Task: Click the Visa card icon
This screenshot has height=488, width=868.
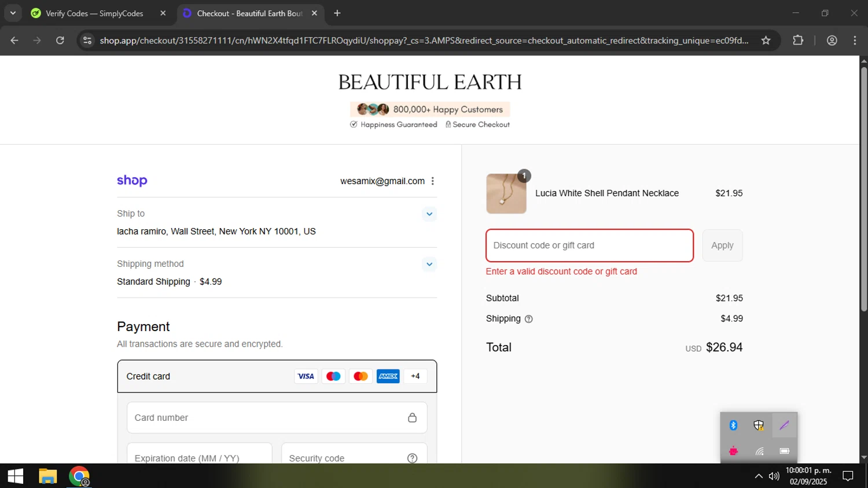Action: click(x=306, y=376)
